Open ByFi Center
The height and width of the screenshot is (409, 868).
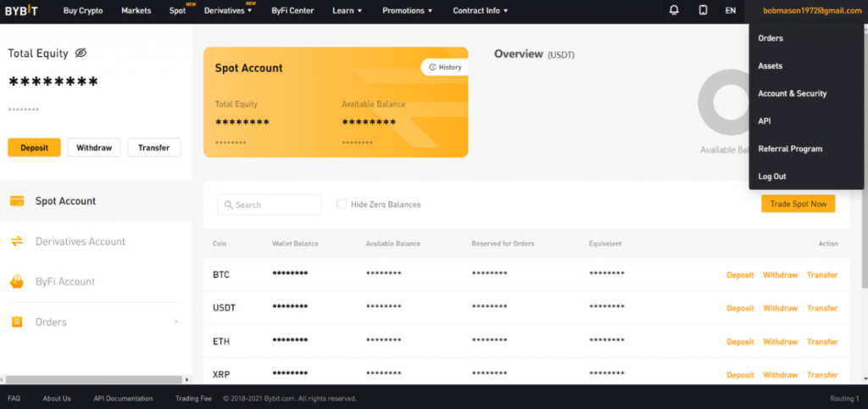[292, 10]
